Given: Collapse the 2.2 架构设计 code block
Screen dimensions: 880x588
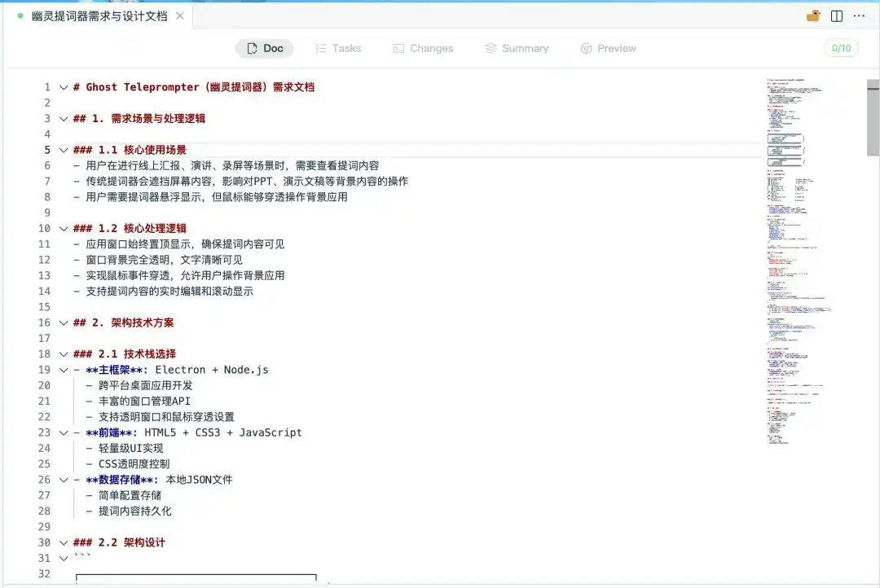Looking at the screenshot, I should coord(64,558).
